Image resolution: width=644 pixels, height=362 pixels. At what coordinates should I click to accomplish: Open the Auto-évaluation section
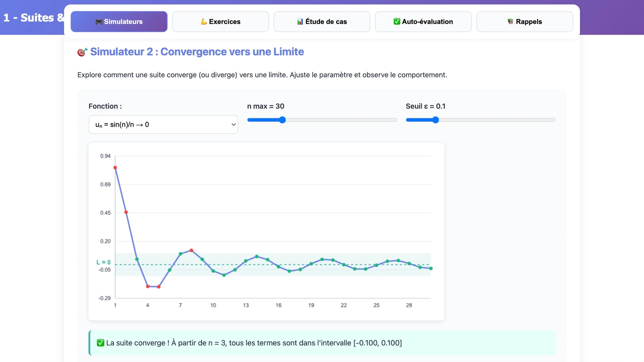(423, 21)
